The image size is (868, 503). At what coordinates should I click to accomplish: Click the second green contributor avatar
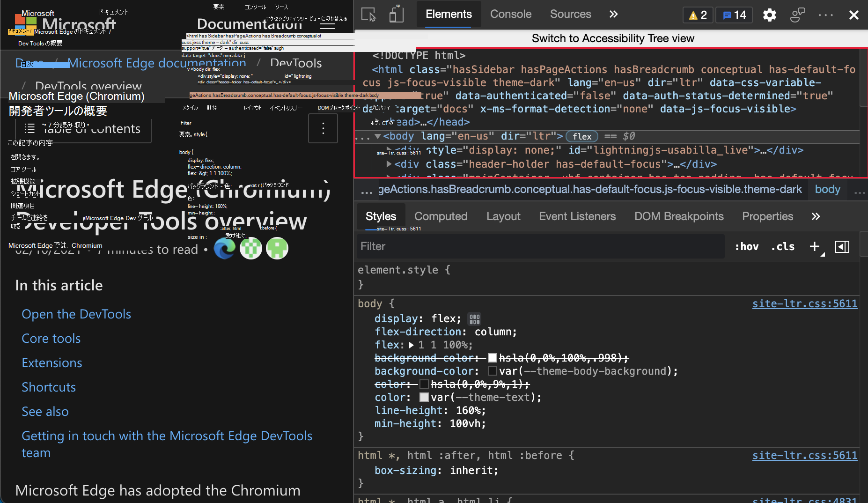(x=277, y=248)
